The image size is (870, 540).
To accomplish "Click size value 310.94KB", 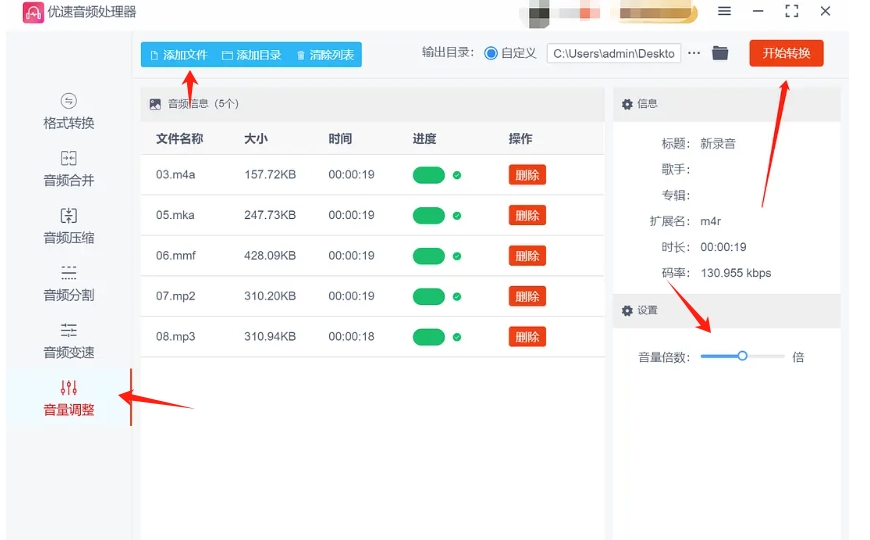I will pos(270,336).
